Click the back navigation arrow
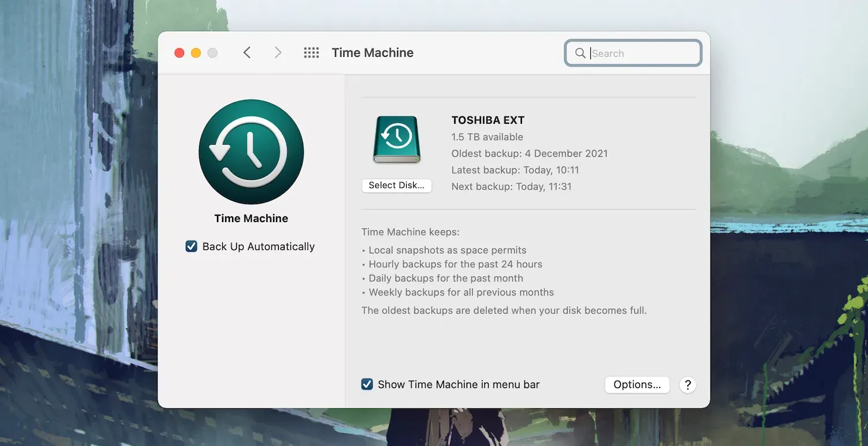Image resolution: width=868 pixels, height=446 pixels. point(247,52)
